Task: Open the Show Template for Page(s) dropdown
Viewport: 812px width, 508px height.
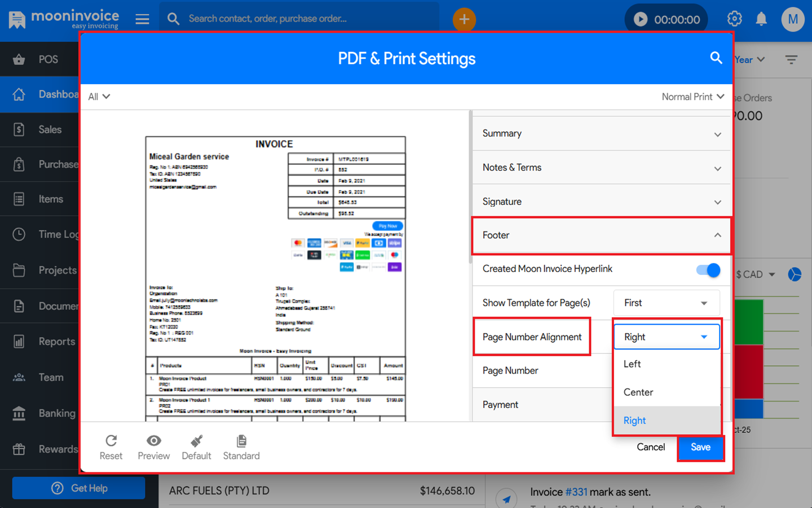Action: tap(666, 303)
